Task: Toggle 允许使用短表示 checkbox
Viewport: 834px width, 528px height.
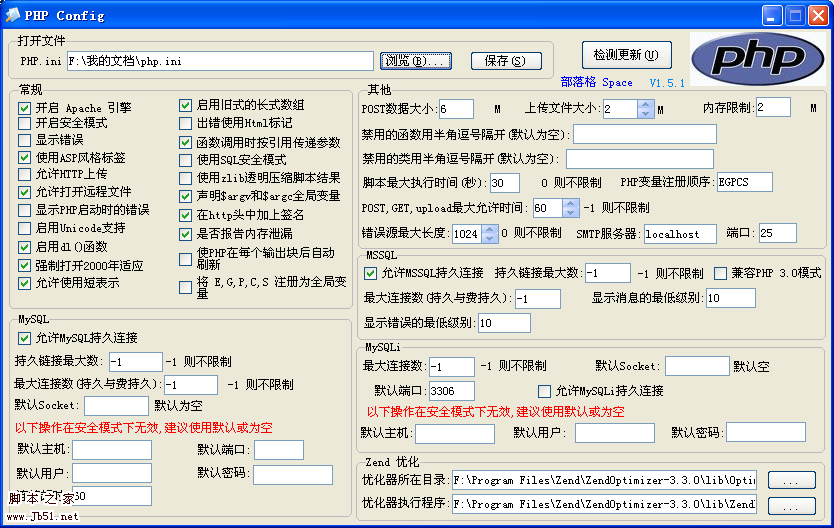Action: point(24,283)
